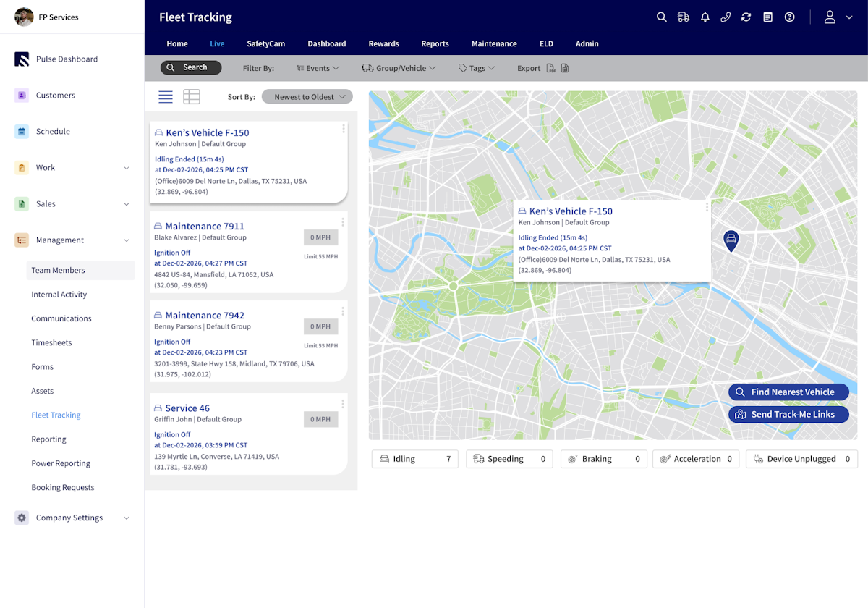868x608 pixels.
Task: Switch to the ELD tab
Action: coord(546,43)
